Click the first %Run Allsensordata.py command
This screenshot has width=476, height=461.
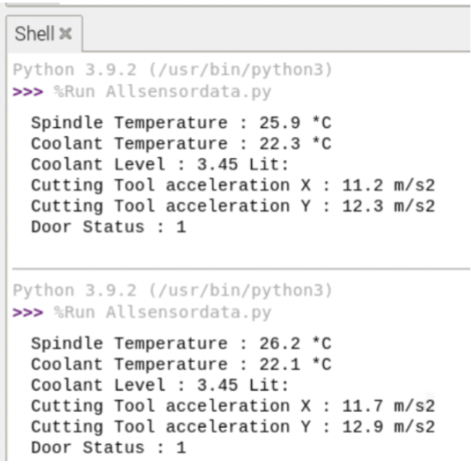[x=162, y=92]
